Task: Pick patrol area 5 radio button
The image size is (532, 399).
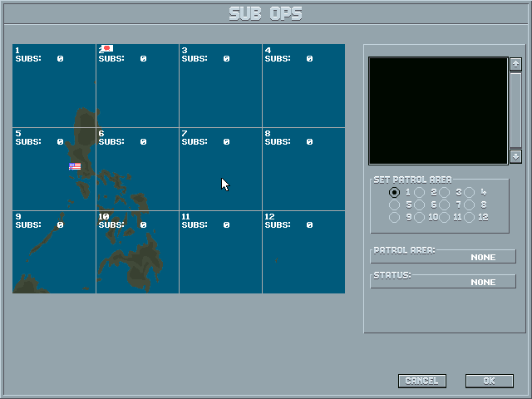Action: pos(394,204)
